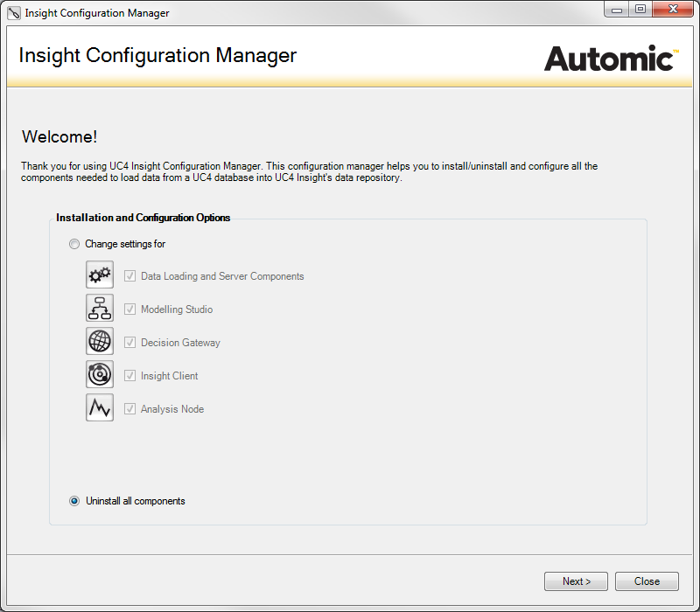700x612 pixels.
Task: Click the Analysis Node chart icon
Action: (x=100, y=407)
